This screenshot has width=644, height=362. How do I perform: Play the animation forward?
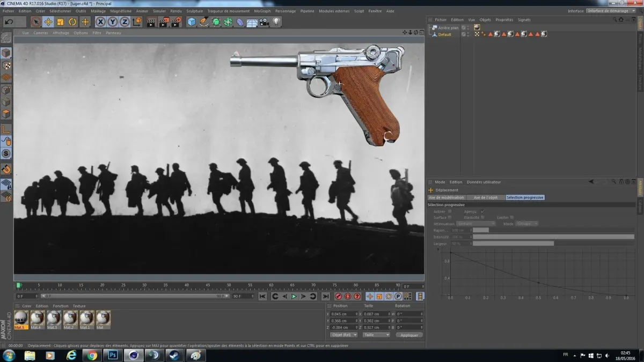tap(294, 296)
